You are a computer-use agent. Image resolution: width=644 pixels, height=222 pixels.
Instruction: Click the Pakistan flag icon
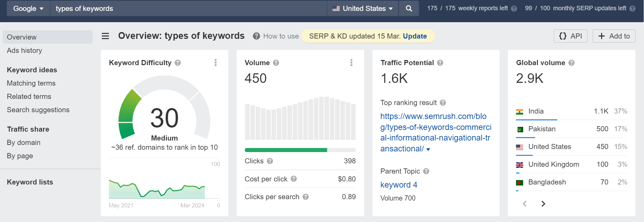[520, 129]
